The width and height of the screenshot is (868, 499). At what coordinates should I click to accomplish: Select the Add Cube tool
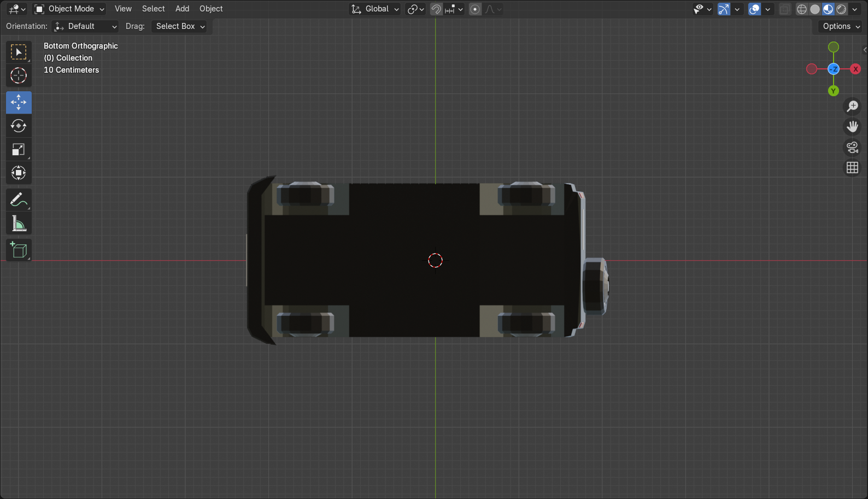pos(19,250)
